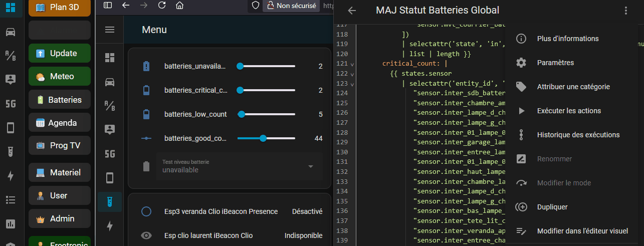
Task: Click the 5G icon in the inner sidebar
Action: point(110,153)
